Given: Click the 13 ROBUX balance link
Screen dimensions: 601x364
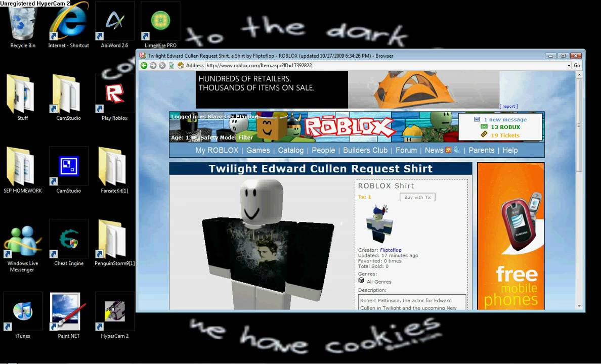Looking at the screenshot, I should point(505,127).
